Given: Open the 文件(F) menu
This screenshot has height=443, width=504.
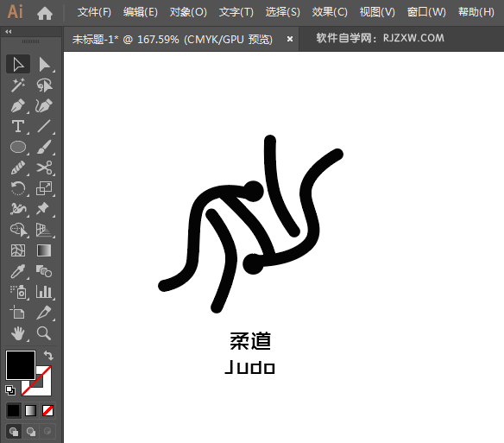Looking at the screenshot, I should pyautogui.click(x=94, y=12).
